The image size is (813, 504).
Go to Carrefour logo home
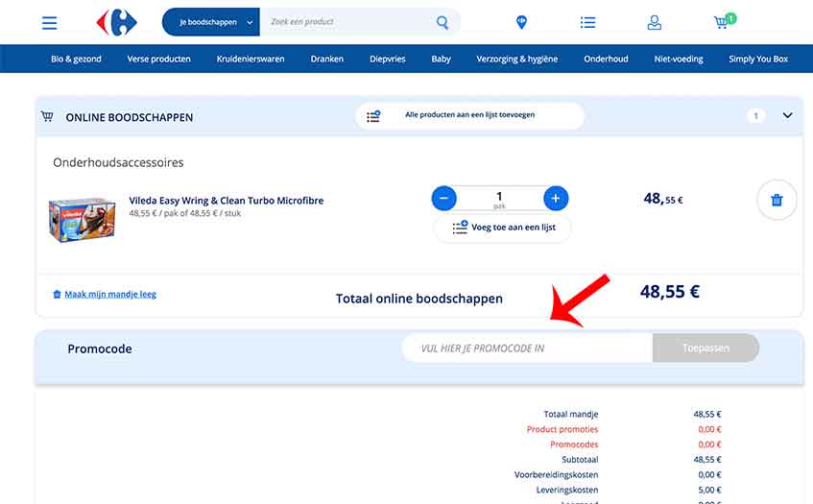[117, 22]
